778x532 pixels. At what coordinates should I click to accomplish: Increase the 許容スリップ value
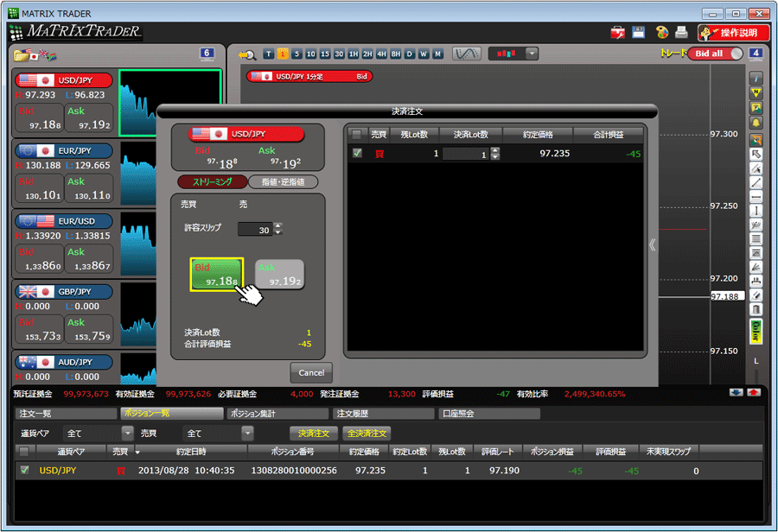[277, 225]
